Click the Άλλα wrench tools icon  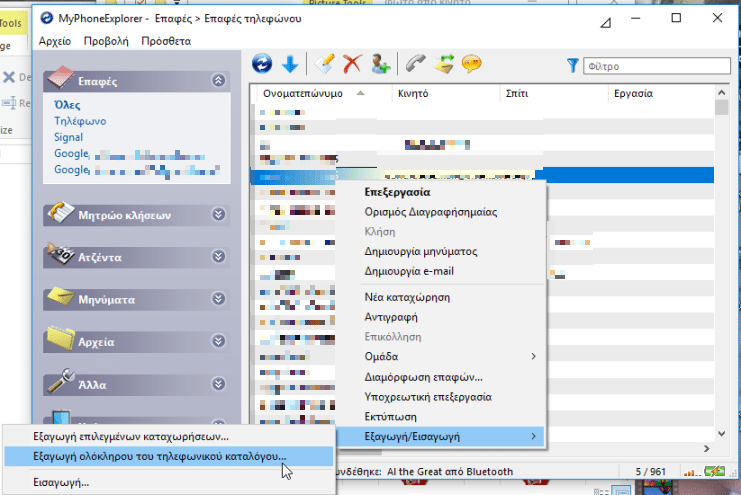60,381
